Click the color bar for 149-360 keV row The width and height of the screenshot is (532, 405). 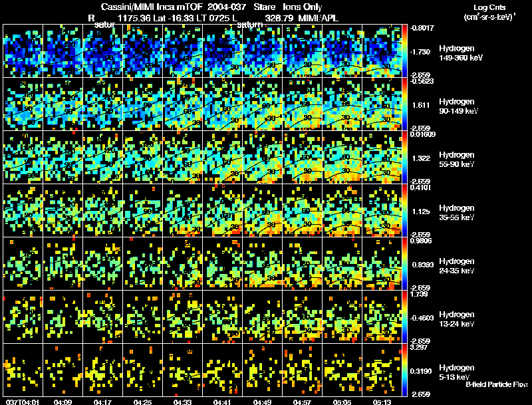pyautogui.click(x=404, y=51)
